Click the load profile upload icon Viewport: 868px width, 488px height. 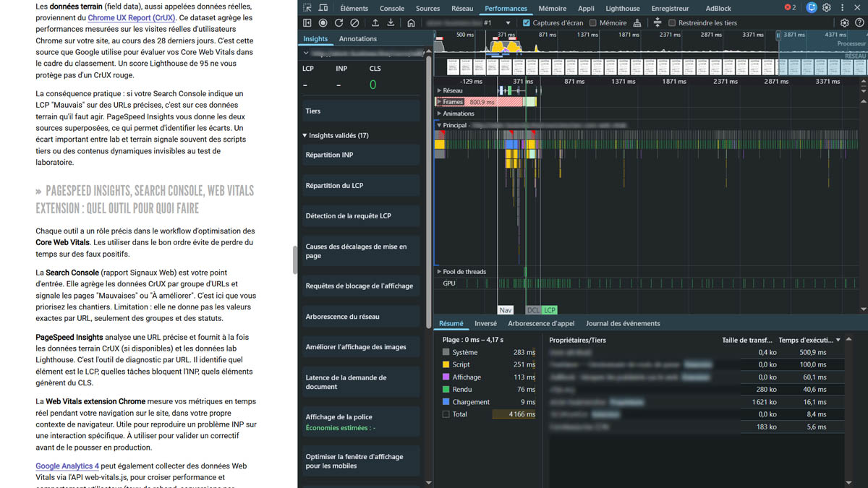(375, 23)
